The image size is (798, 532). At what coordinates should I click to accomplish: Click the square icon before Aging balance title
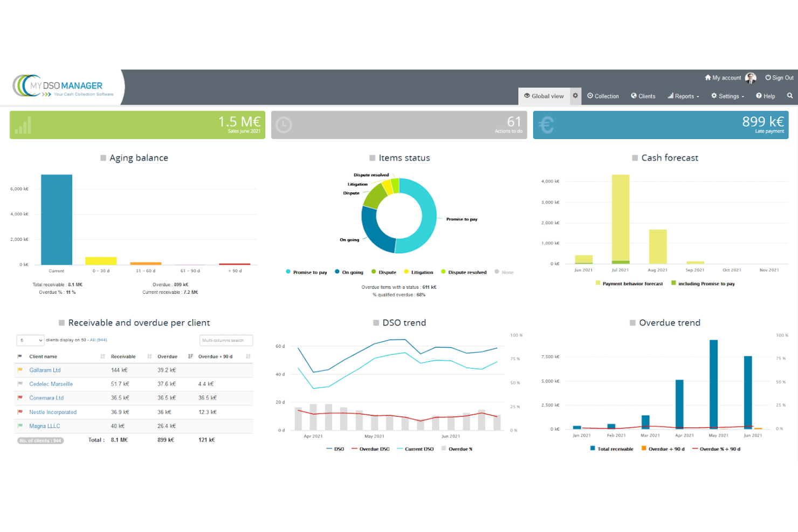coord(103,158)
